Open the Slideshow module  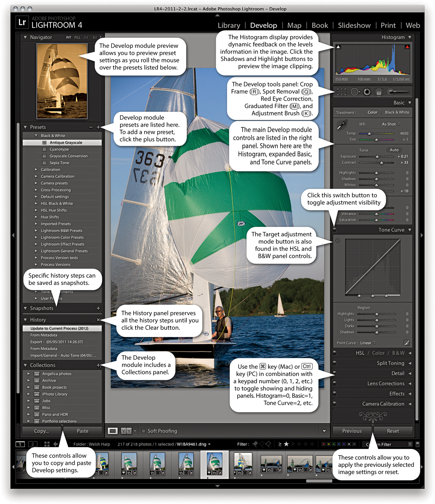[354, 25]
